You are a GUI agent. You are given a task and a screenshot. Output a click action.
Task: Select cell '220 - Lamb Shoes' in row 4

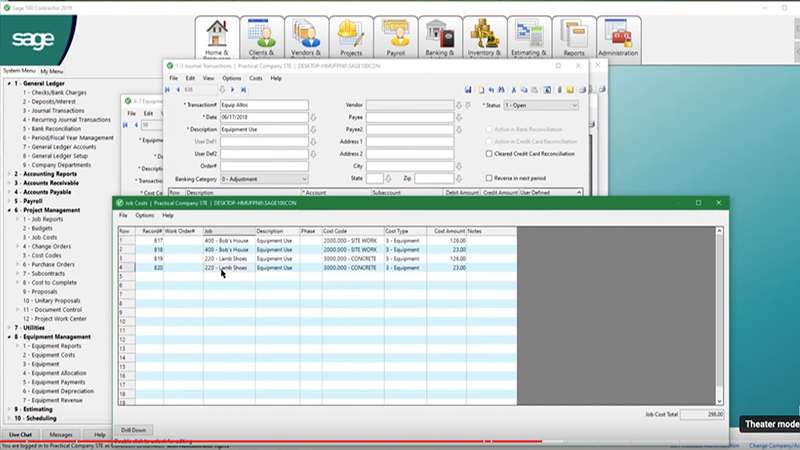[230, 268]
